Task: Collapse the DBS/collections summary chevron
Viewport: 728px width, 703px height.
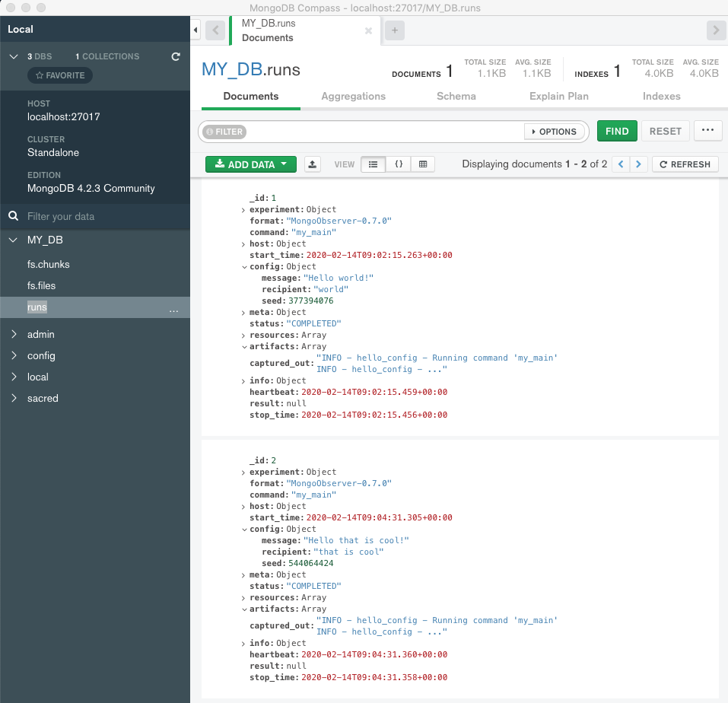Action: [x=14, y=56]
